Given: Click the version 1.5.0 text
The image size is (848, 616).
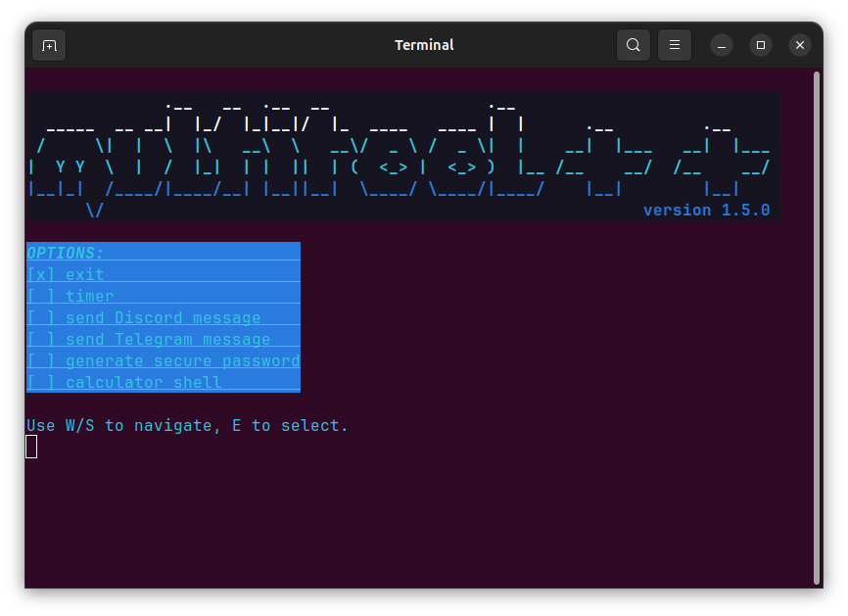Looking at the screenshot, I should tap(706, 209).
